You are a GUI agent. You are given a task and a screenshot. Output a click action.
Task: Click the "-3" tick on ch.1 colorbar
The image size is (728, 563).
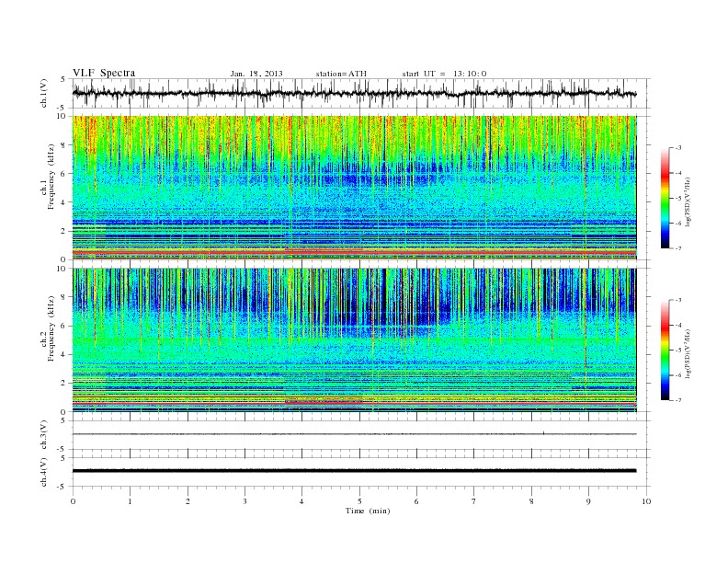click(678, 148)
